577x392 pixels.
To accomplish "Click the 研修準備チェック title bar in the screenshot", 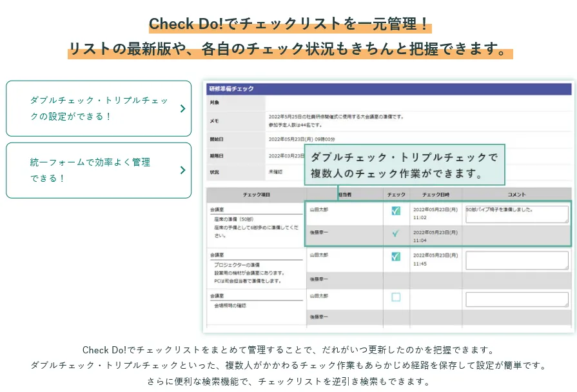I will [389, 89].
